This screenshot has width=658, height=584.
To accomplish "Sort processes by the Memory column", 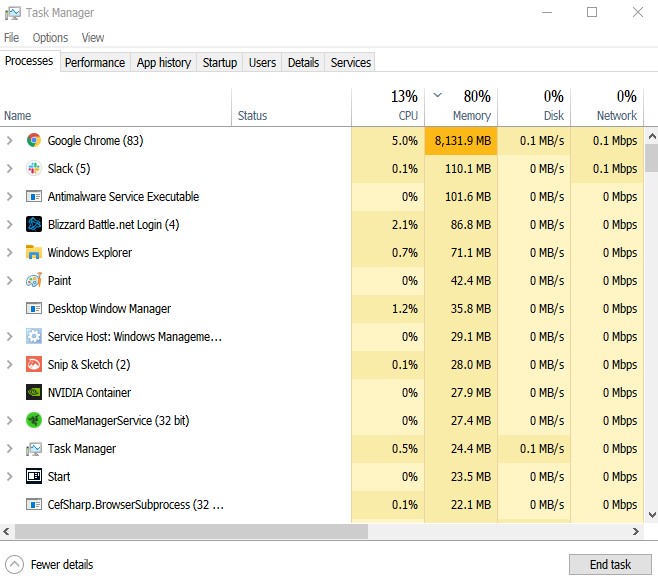I will click(x=461, y=107).
